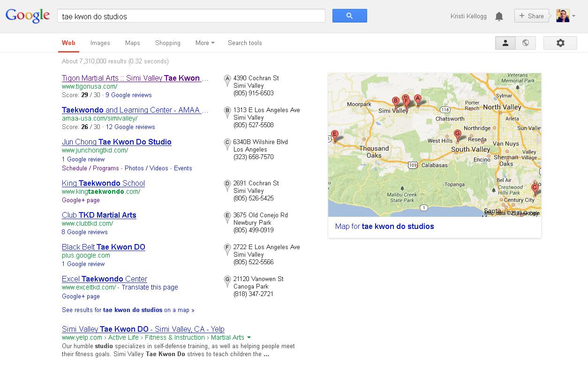Select the Web tab
The height and width of the screenshot is (366, 588).
pos(68,43)
